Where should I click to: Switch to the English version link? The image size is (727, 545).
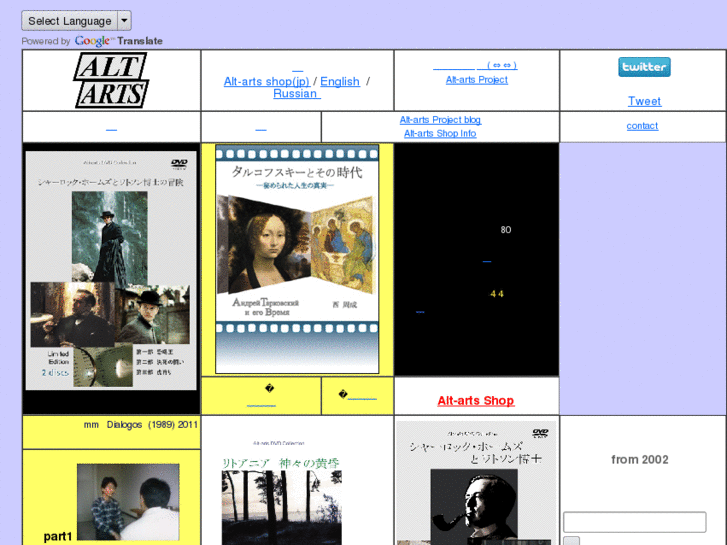340,82
